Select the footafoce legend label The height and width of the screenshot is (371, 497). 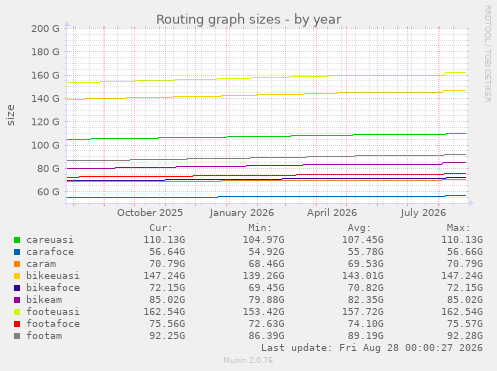tap(53, 324)
